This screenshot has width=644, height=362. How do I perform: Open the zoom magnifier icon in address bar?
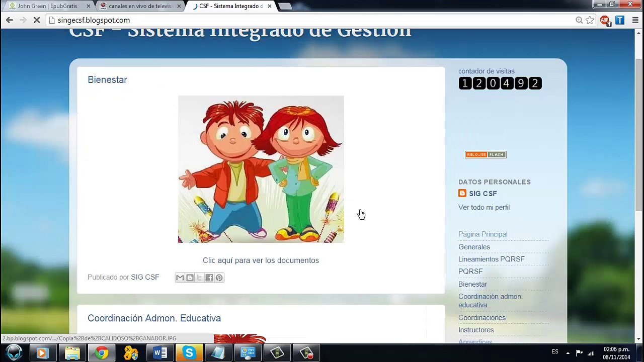tap(579, 20)
